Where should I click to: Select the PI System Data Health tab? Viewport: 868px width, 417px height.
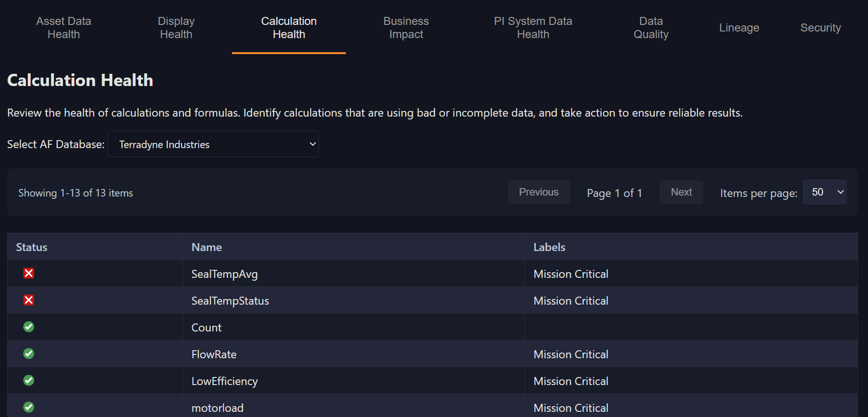point(533,28)
